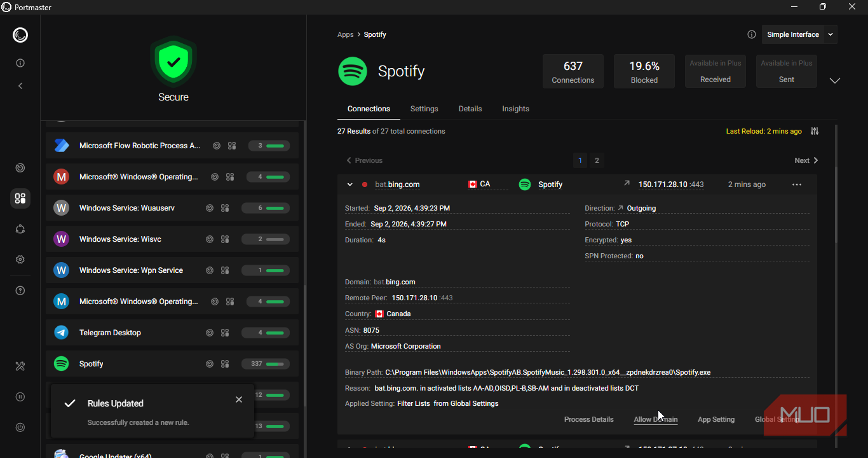This screenshot has height=458, width=868.
Task: Collapse the sidebar with the left arrow
Action: [20, 86]
